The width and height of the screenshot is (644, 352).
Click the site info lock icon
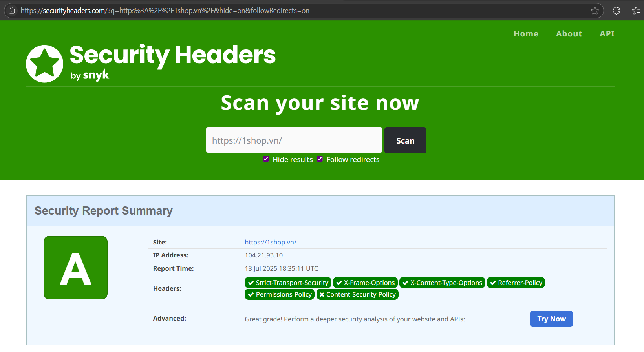pyautogui.click(x=12, y=11)
